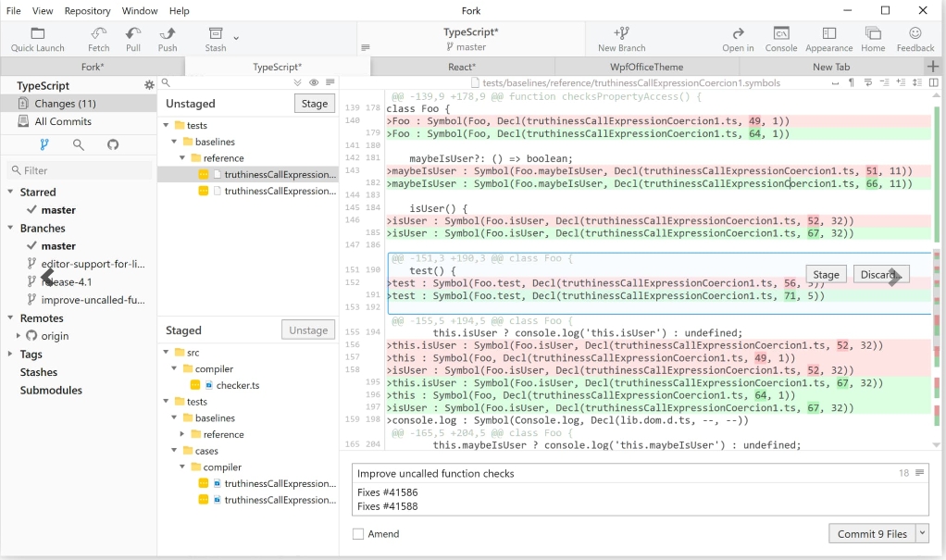The height and width of the screenshot is (560, 946).
Task: Click the Commit 9 Files button
Action: (x=872, y=534)
